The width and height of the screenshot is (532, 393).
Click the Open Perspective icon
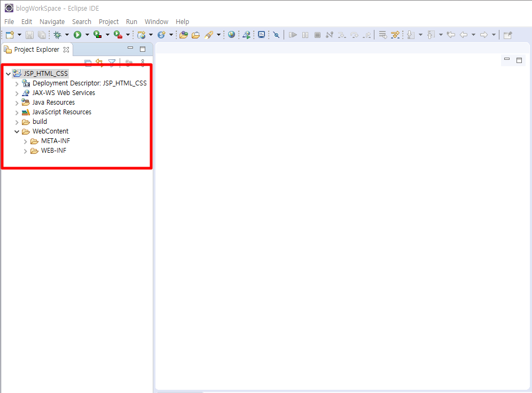pyautogui.click(x=507, y=35)
